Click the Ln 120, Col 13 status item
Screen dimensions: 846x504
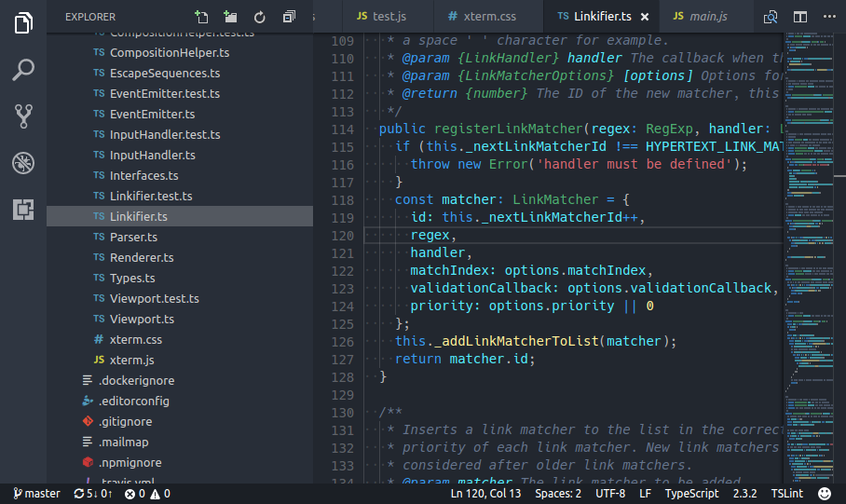tap(485, 493)
